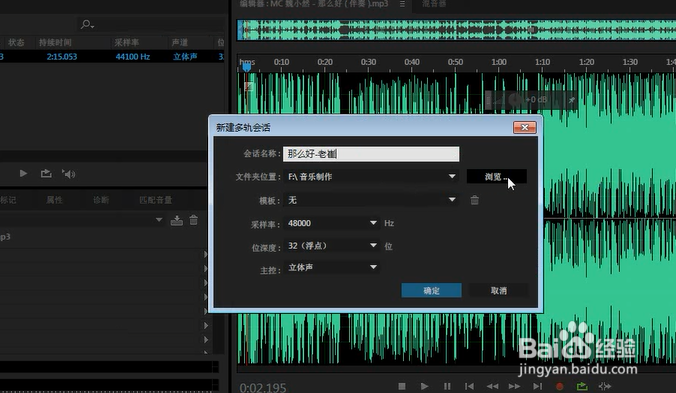
Task: Click the overview waveform navigator bar
Action: click(457, 30)
